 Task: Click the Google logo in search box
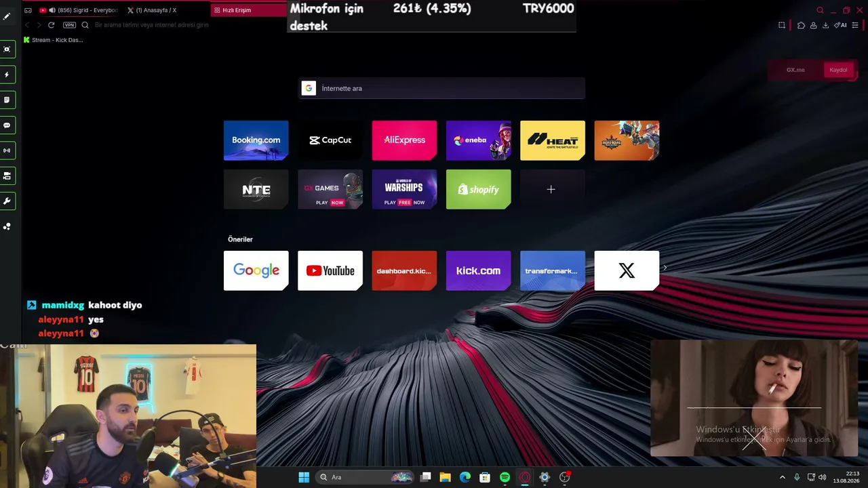309,88
